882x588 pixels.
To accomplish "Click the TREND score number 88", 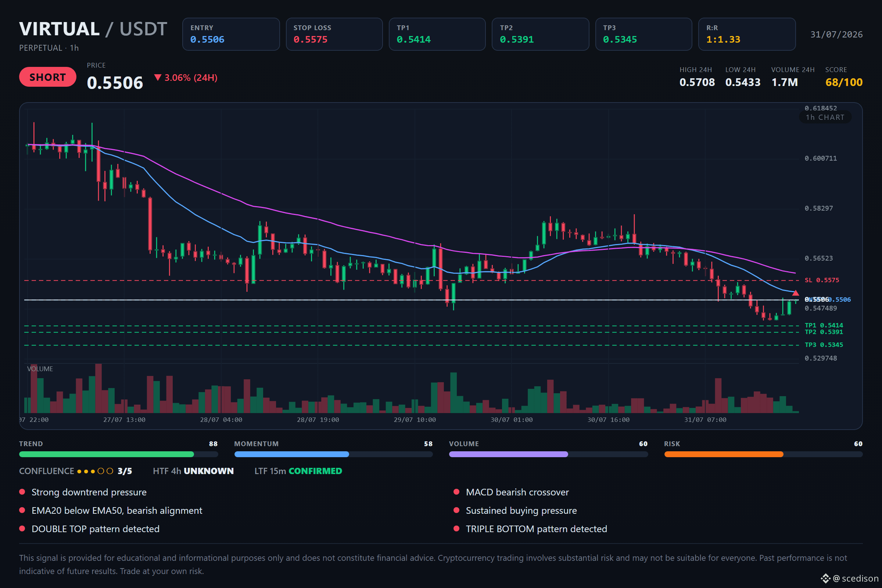I will coord(214,444).
